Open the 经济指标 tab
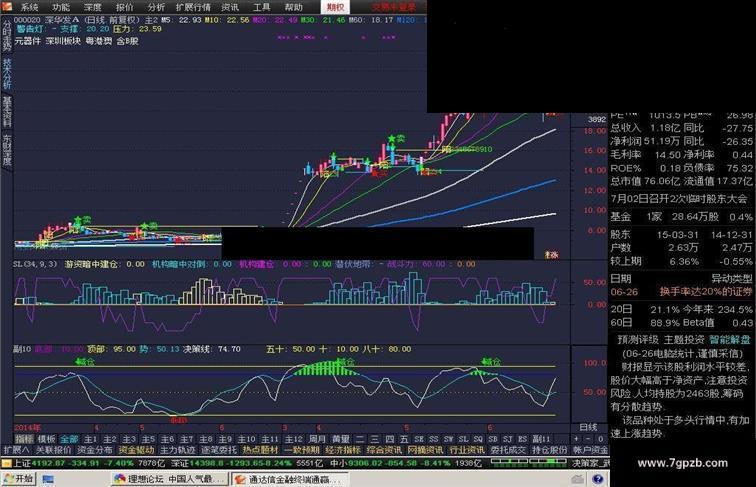Viewport: 756px width, 487px height. pyautogui.click(x=343, y=450)
